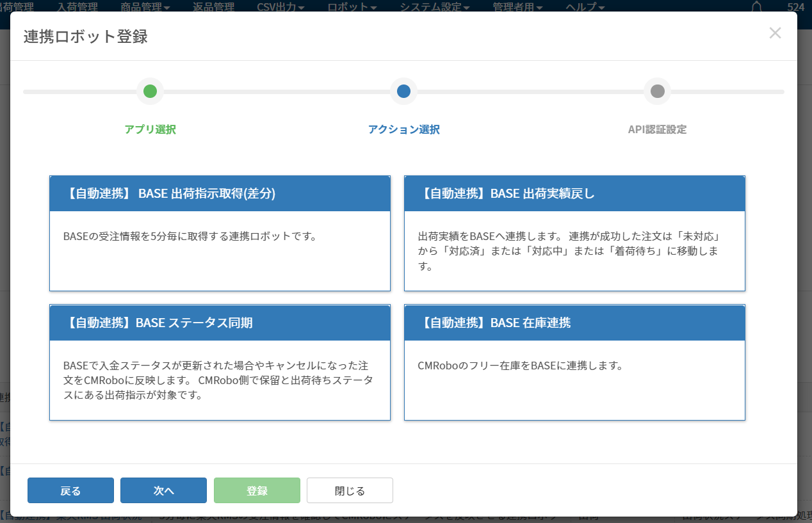Choose the BASE ステータス同期 action card
812x523 pixels.
click(220, 362)
